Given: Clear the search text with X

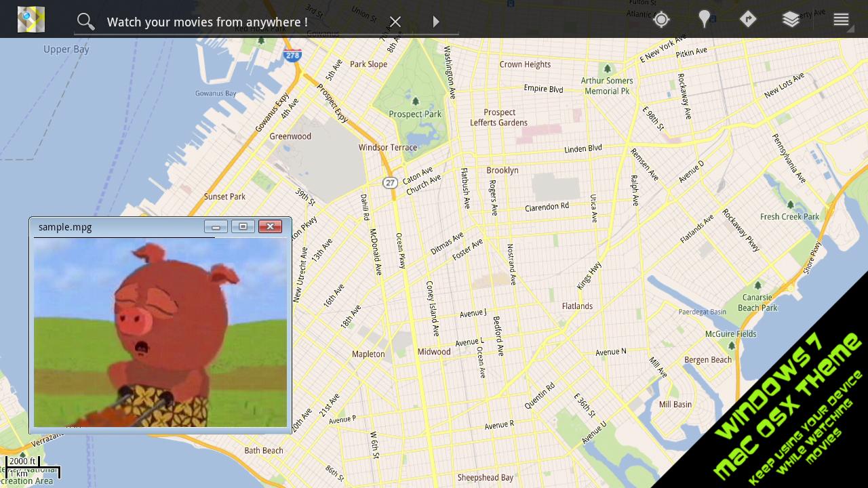Looking at the screenshot, I should [395, 22].
